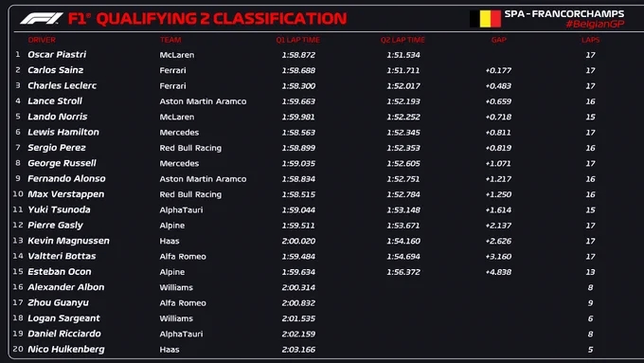Click Nico Hulkenberg's Q1 time 2:03.166

point(298,350)
